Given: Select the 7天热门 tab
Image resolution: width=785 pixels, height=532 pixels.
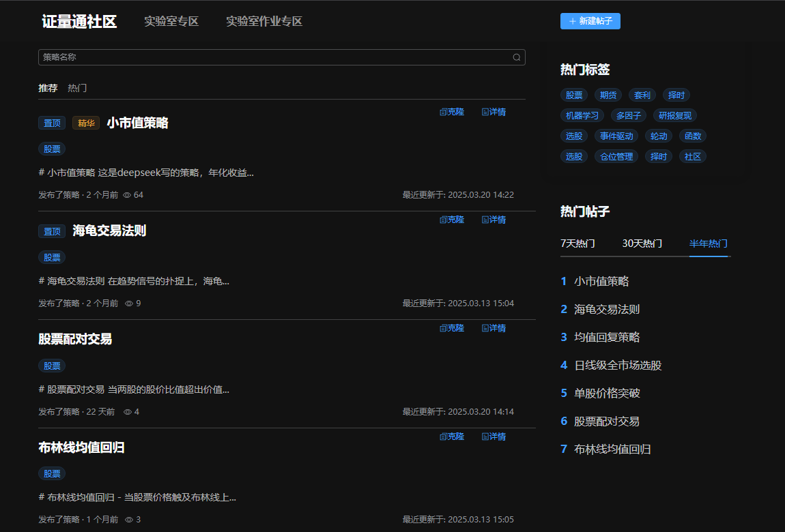Looking at the screenshot, I should click(577, 243).
